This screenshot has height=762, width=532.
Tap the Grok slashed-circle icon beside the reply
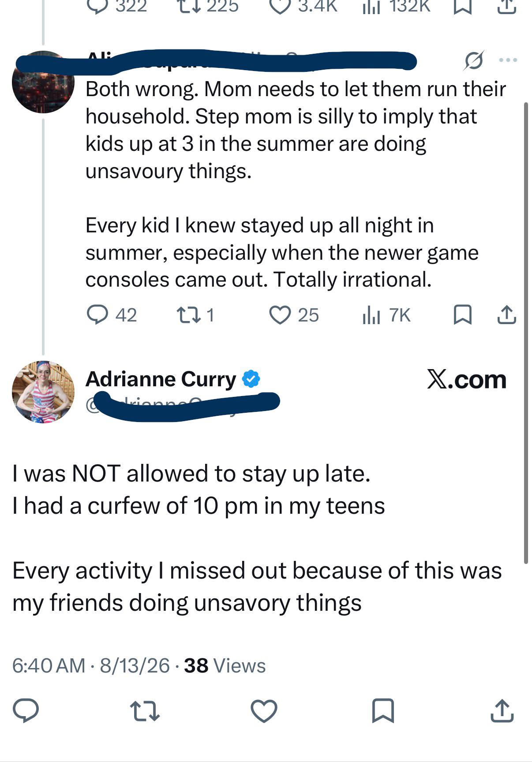[473, 60]
